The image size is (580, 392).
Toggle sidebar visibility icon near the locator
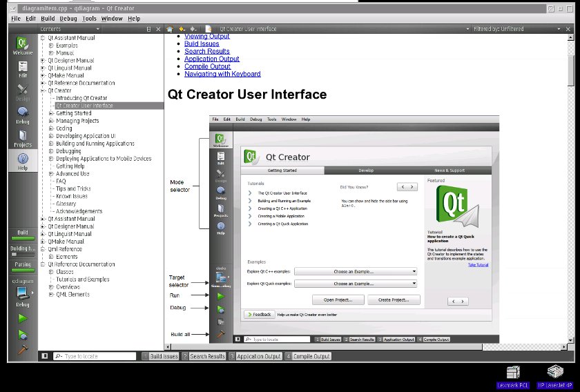(x=45, y=355)
